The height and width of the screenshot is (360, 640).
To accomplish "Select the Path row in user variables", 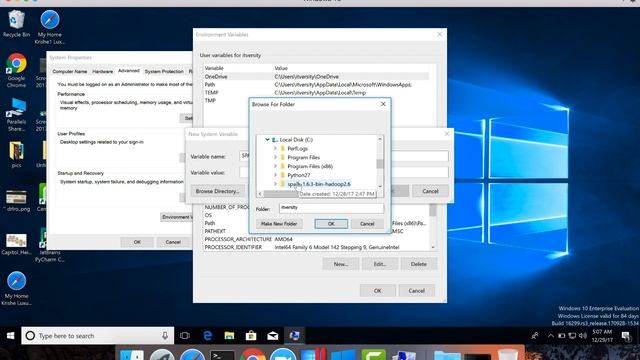I will pyautogui.click(x=316, y=84).
